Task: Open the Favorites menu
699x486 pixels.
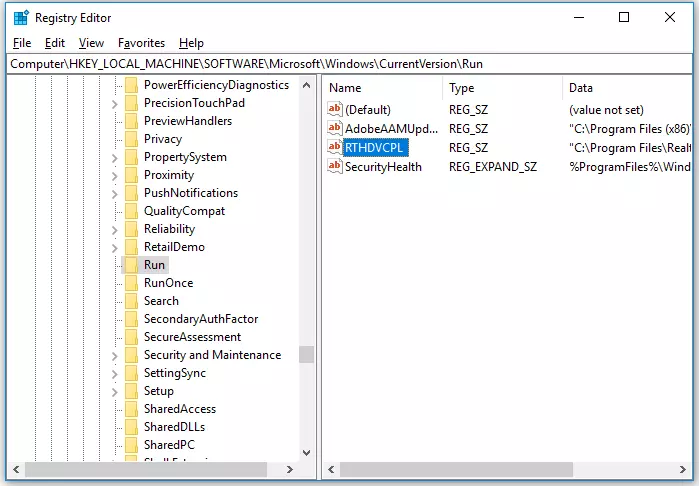Action: pos(141,43)
